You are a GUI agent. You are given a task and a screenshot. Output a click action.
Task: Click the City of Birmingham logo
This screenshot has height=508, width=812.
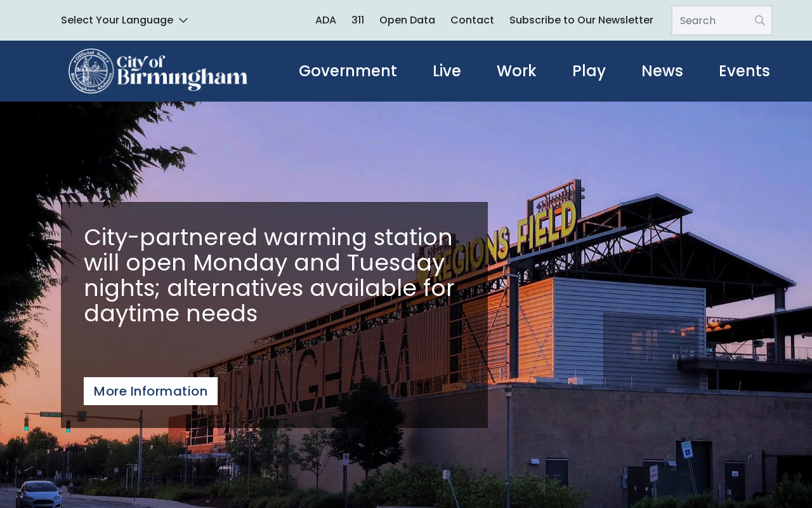(x=158, y=71)
